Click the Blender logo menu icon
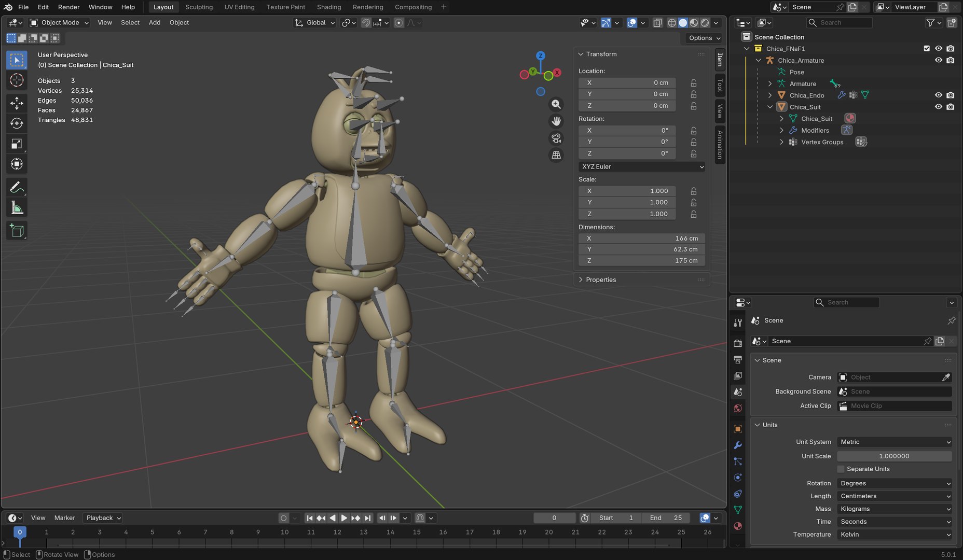This screenshot has height=560, width=963. point(8,7)
